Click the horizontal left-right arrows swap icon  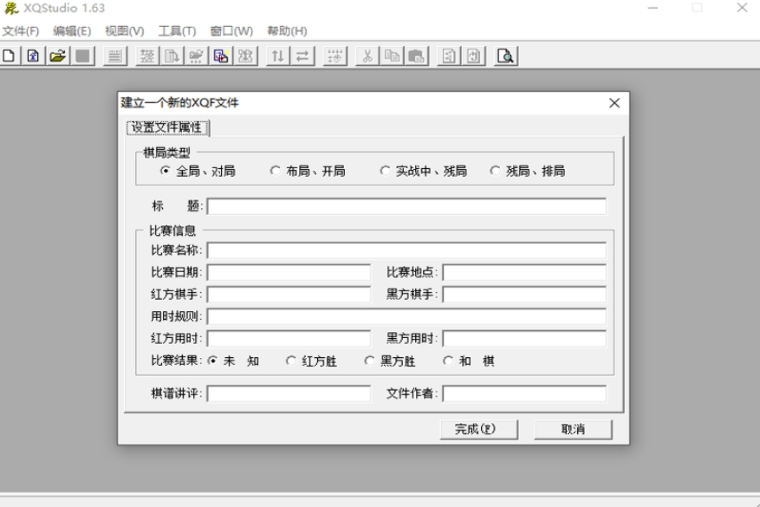point(302,56)
